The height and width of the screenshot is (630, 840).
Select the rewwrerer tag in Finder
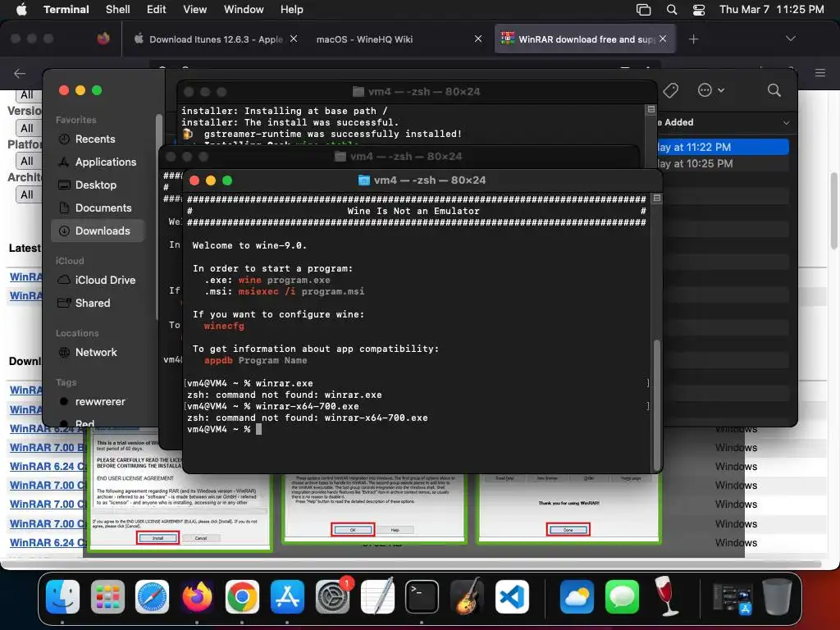99,402
